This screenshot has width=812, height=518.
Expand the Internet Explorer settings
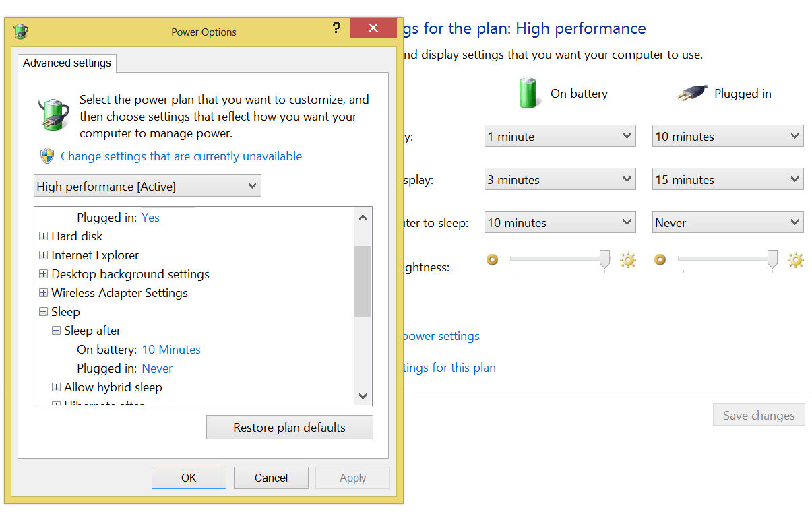pyautogui.click(x=43, y=255)
